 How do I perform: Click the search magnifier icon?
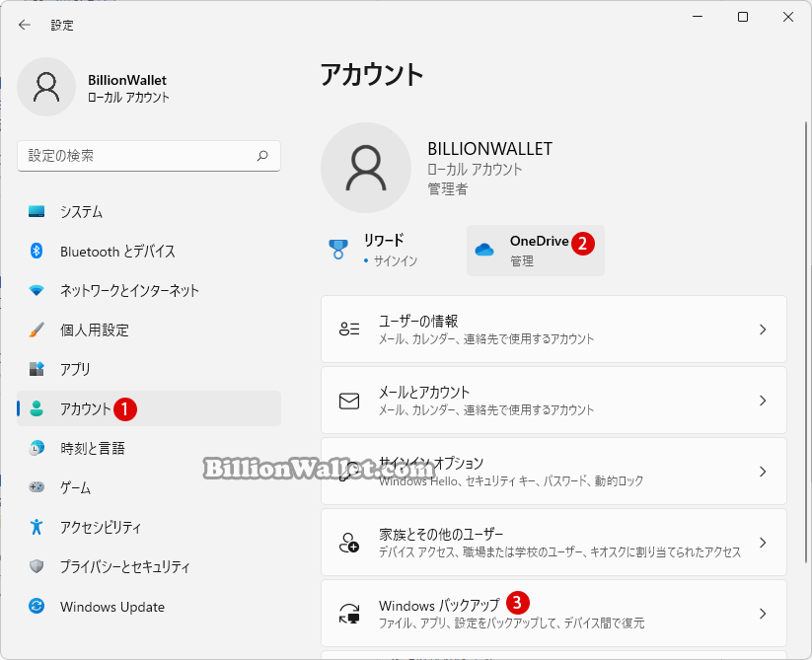262,155
